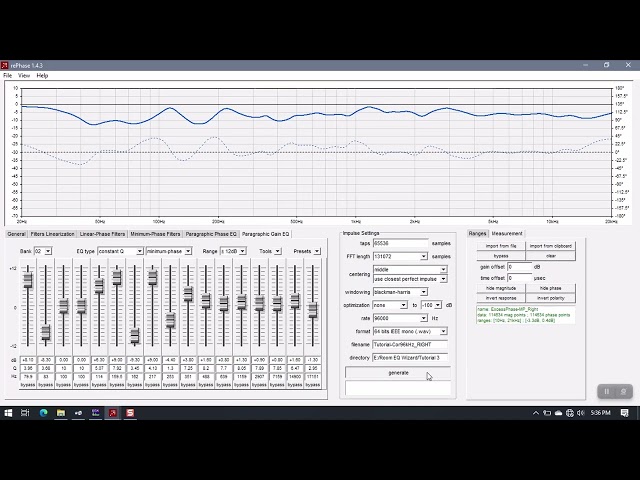Click the gain slider of the 17101 Hz band
The width and height of the screenshot is (640, 480).
coord(313,310)
